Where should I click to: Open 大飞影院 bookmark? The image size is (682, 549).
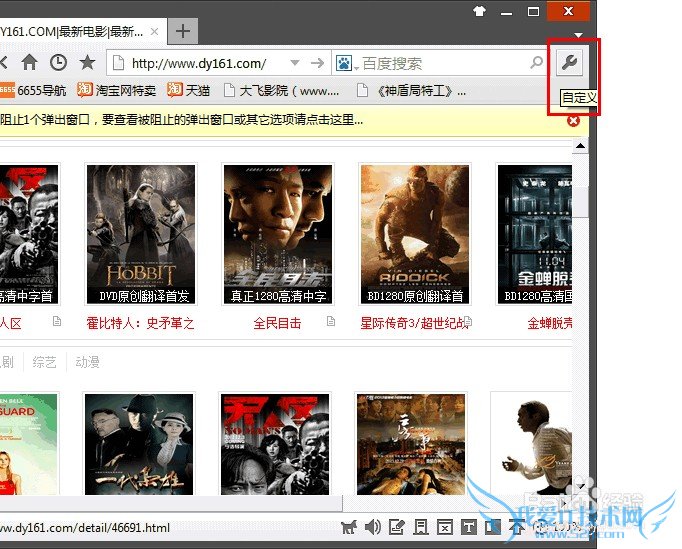[x=282, y=90]
